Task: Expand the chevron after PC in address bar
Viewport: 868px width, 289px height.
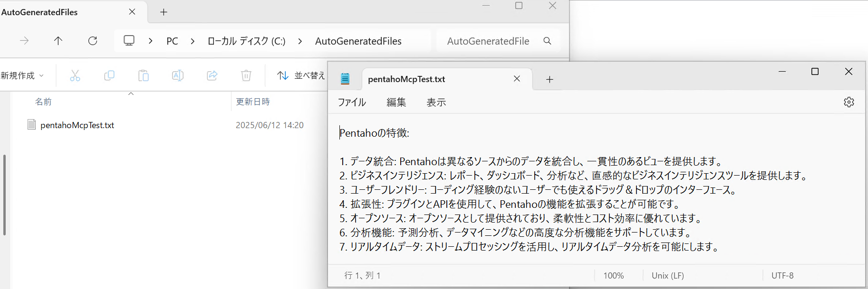Action: click(x=193, y=41)
